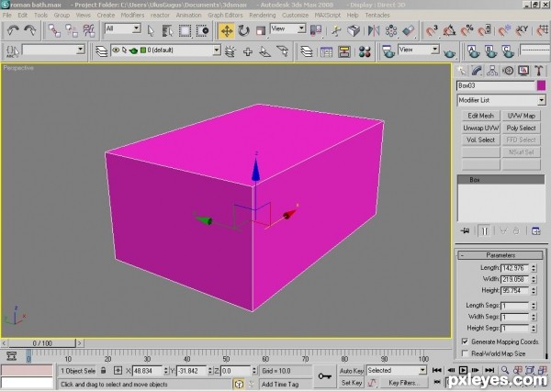
Task: Open the Create command panel tab
Action: point(461,71)
